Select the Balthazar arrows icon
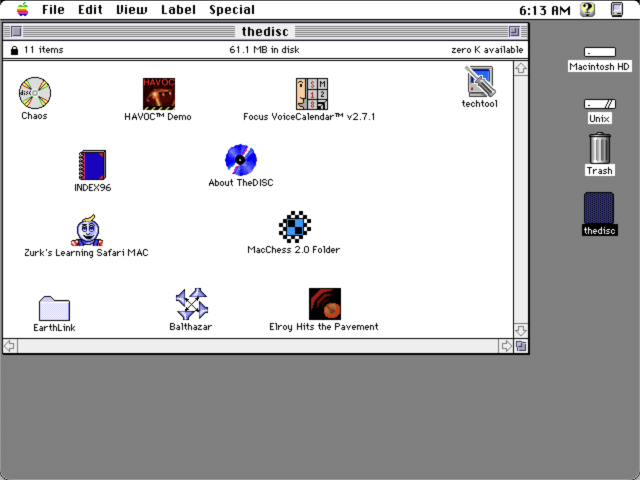The height and width of the screenshot is (480, 640). pyautogui.click(x=192, y=304)
